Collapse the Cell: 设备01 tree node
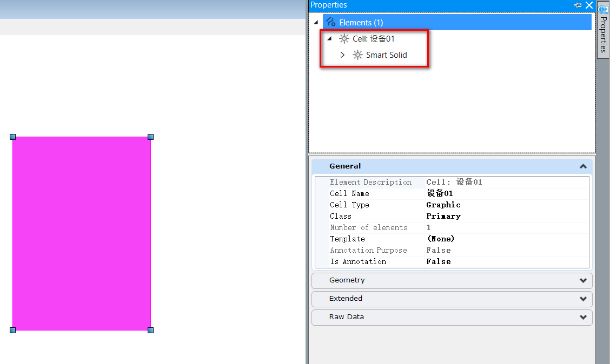 (329, 38)
